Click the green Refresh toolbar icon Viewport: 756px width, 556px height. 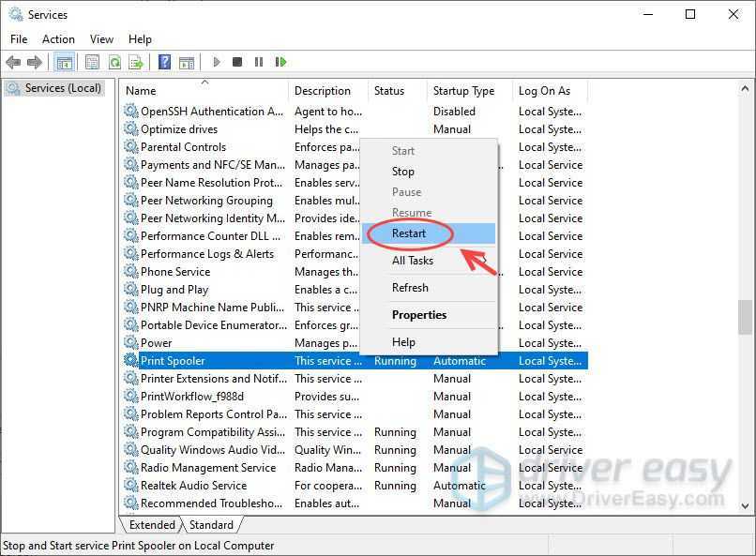point(113,62)
